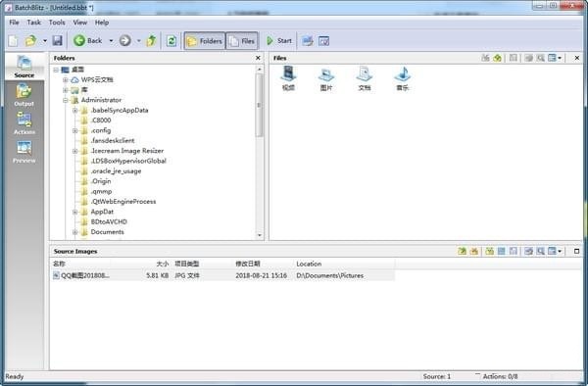Click the green Refresh toolbar icon
588x386 pixels.
coord(171,40)
